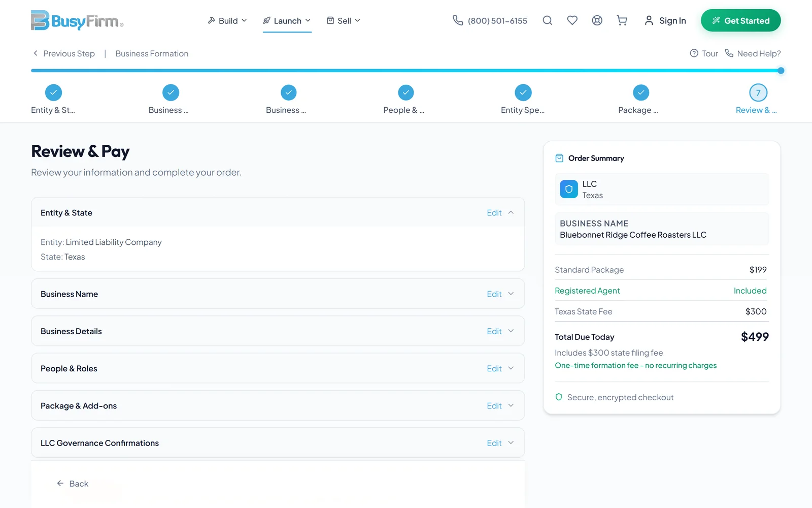The image size is (812, 508).
Task: Edit the Business Name section
Action: pos(494,294)
